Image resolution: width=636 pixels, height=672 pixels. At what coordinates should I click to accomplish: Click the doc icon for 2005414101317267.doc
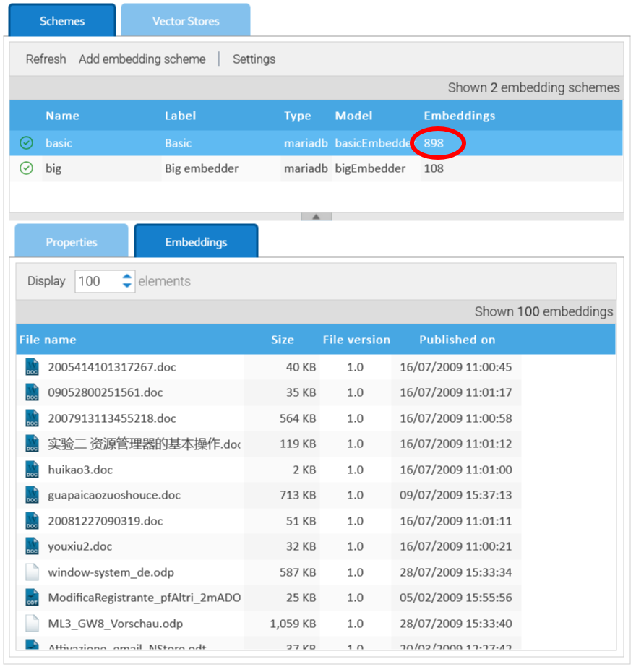click(32, 367)
